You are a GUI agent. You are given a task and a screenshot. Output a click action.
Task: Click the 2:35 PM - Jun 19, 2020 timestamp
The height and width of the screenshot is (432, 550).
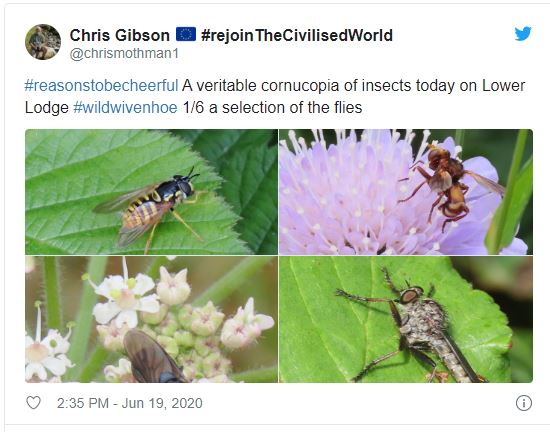coord(130,403)
